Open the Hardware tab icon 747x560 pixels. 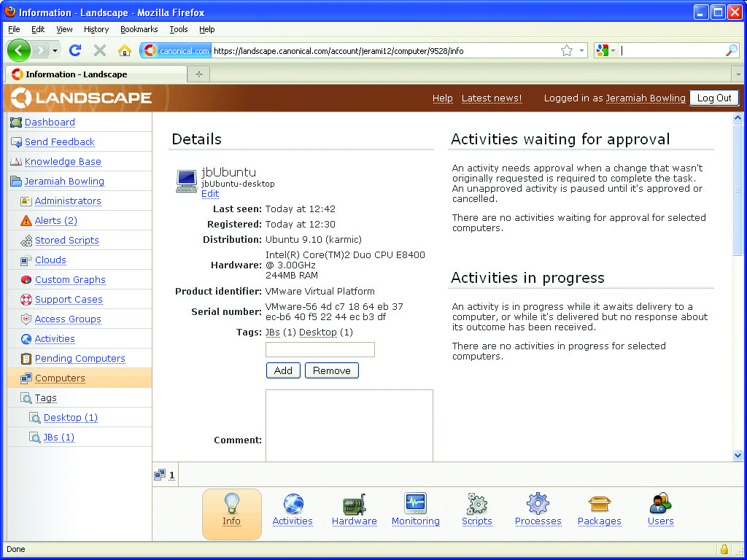[354, 505]
